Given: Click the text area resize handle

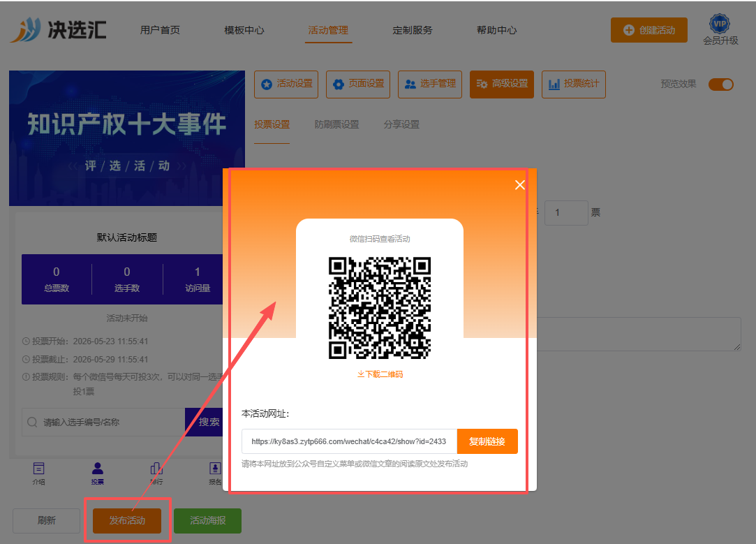Looking at the screenshot, I should pyautogui.click(x=737, y=347).
